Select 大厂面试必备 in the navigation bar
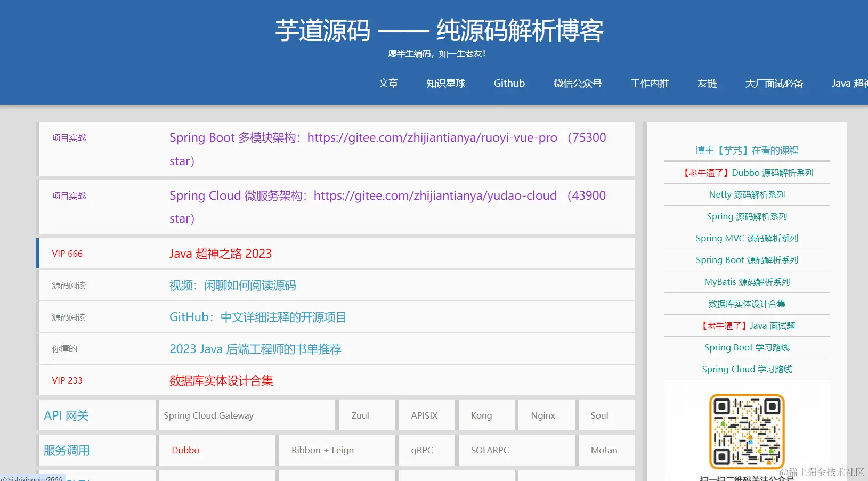Screen dimensions: 868x481 (774, 84)
